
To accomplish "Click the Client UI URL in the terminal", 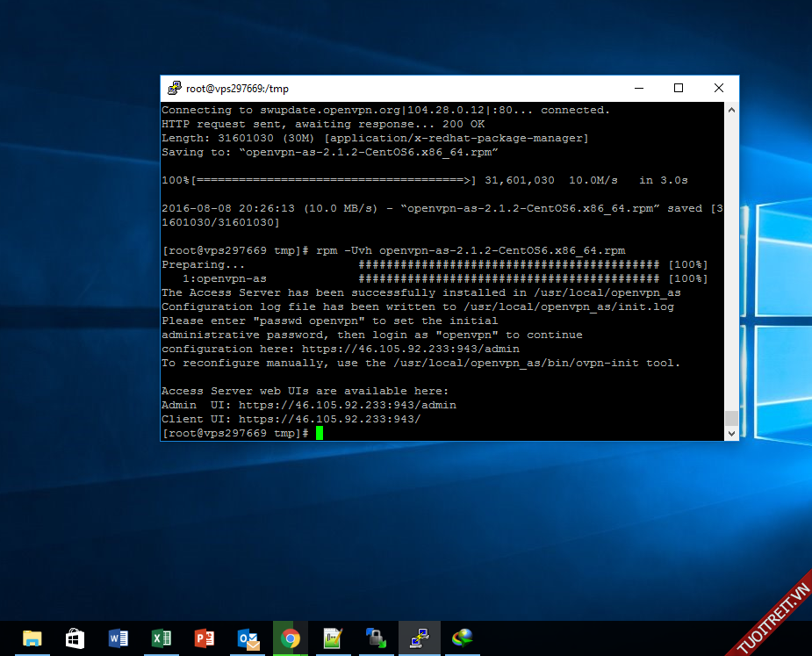I will [329, 419].
